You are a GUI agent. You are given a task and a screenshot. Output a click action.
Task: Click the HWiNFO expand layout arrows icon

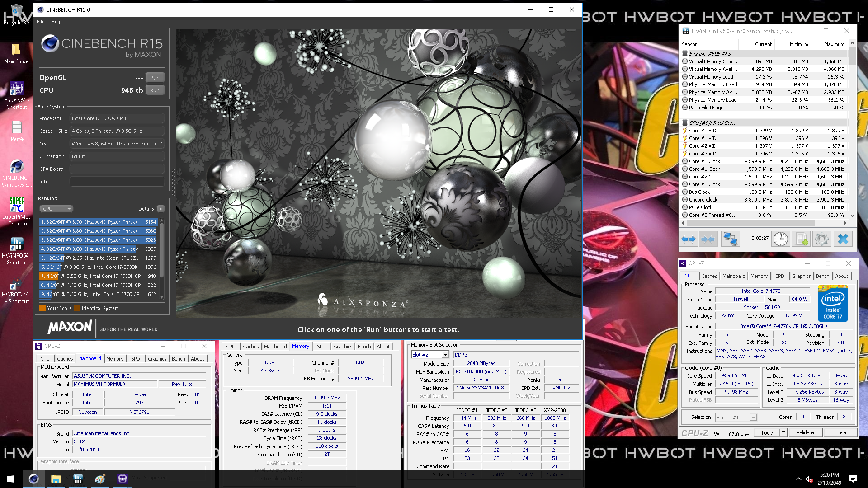coord(689,239)
